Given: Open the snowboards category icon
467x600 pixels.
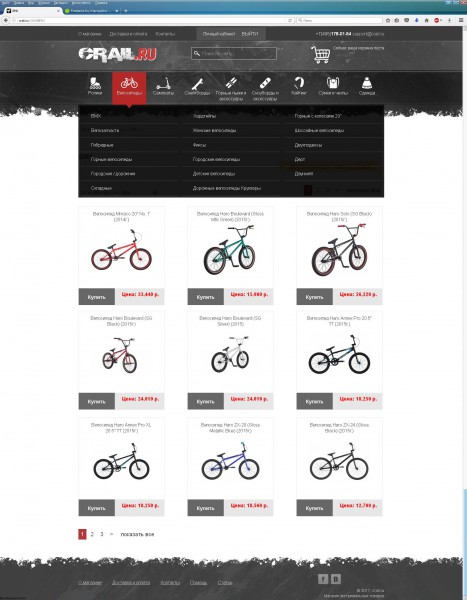Looking at the screenshot, I should point(265,83).
